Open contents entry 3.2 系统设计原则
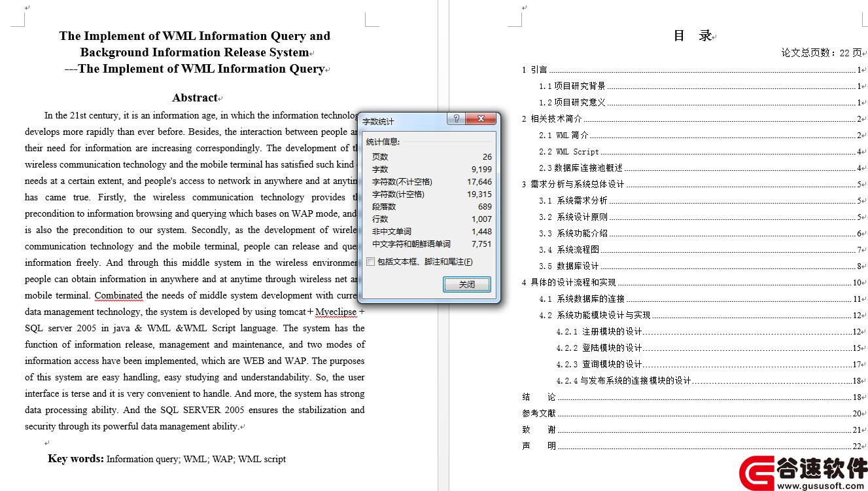 pyautogui.click(x=701, y=217)
